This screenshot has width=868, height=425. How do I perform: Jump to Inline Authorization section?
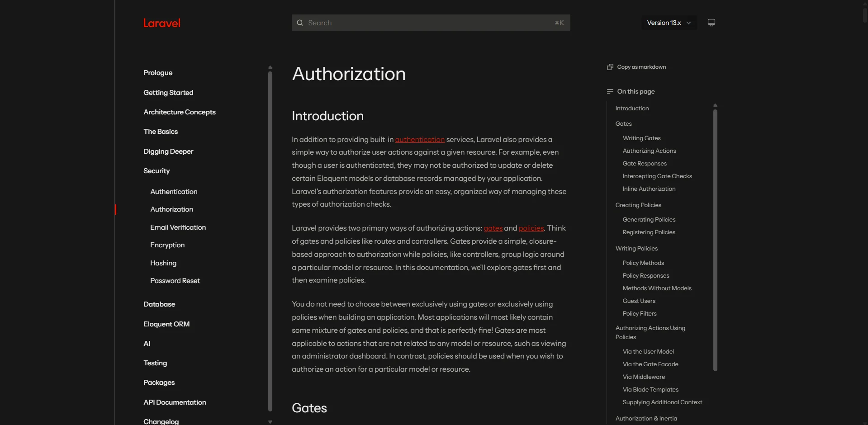649,189
